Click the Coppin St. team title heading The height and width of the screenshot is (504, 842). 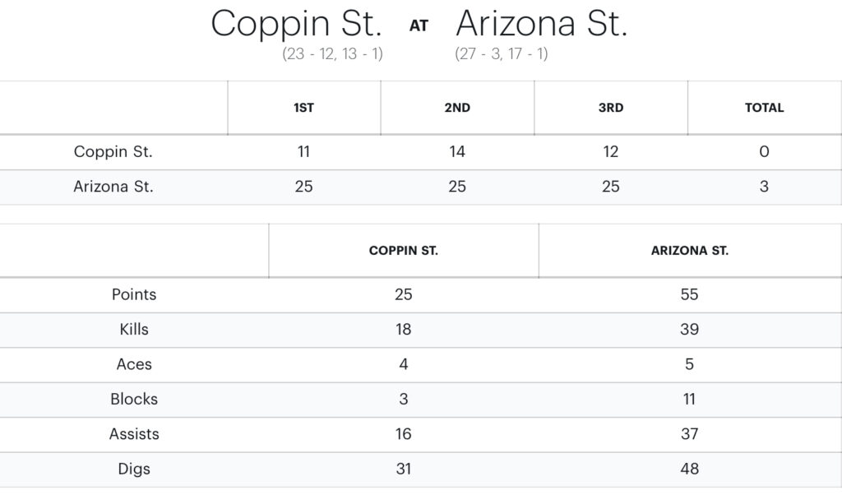[296, 24]
